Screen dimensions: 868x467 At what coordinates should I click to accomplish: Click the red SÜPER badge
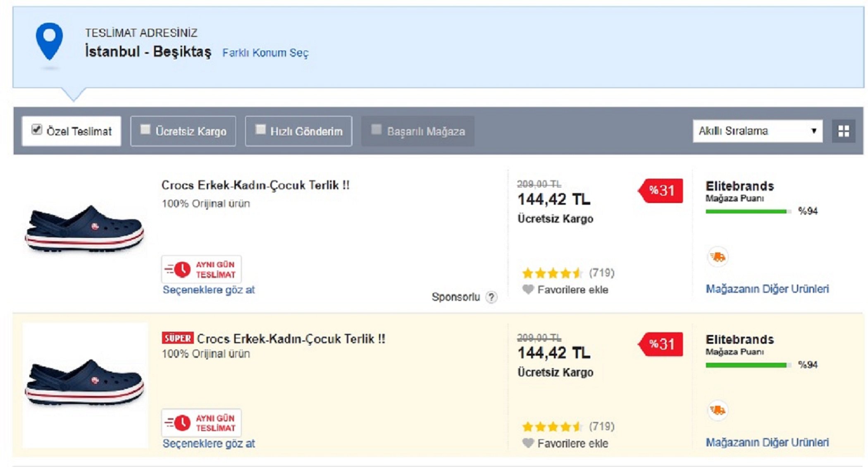pyautogui.click(x=178, y=338)
